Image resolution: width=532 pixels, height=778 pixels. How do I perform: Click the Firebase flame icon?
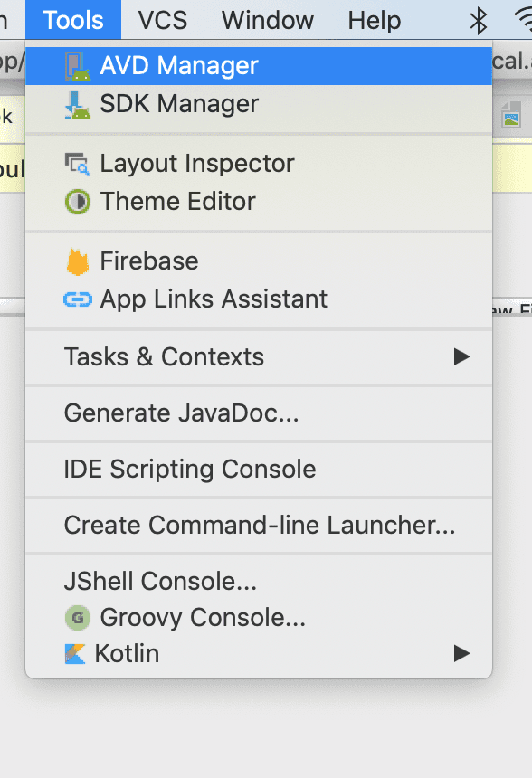click(x=78, y=261)
